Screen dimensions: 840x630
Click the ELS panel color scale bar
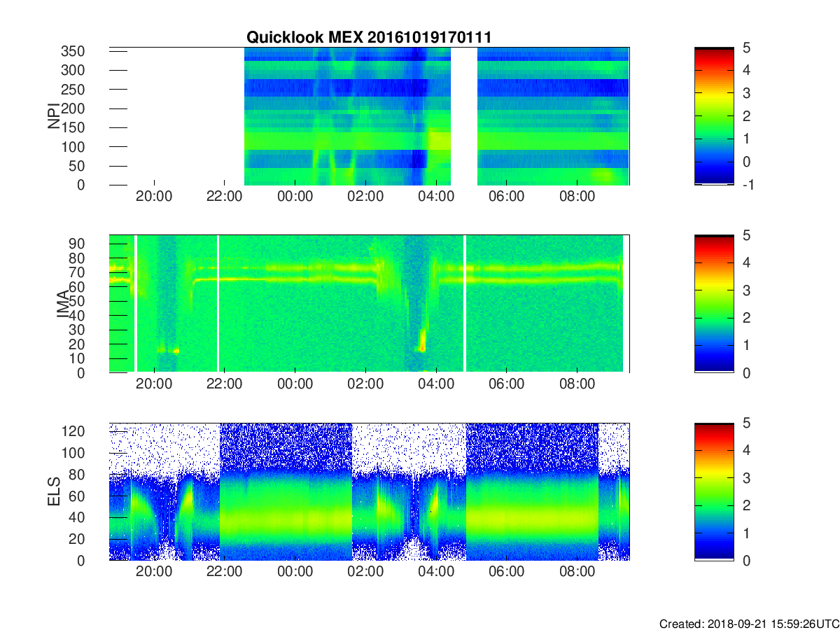(714, 491)
